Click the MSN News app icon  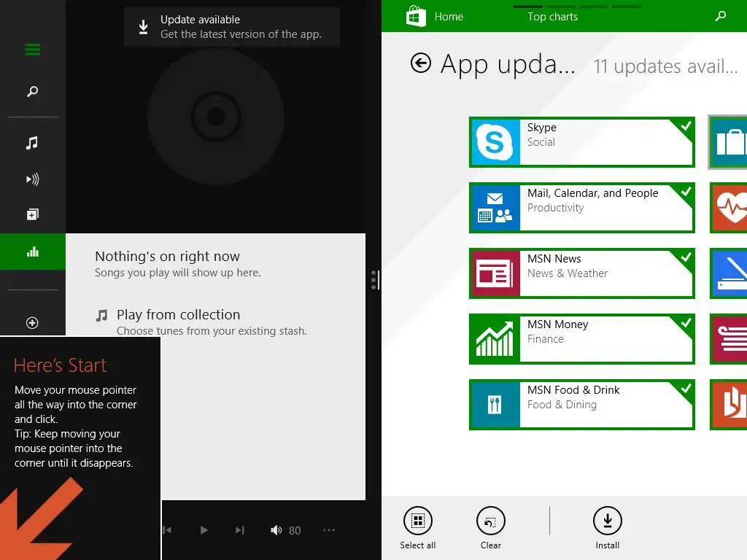point(495,273)
